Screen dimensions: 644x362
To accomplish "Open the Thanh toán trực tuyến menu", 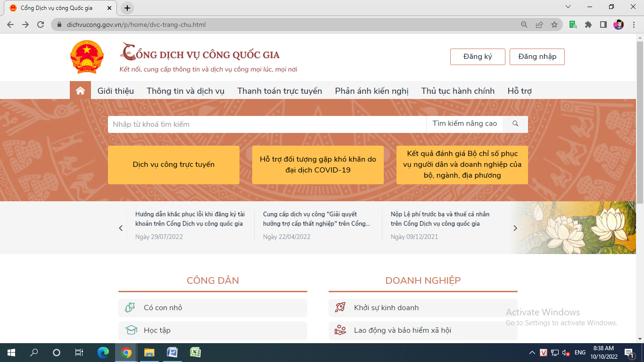I will click(x=280, y=91).
